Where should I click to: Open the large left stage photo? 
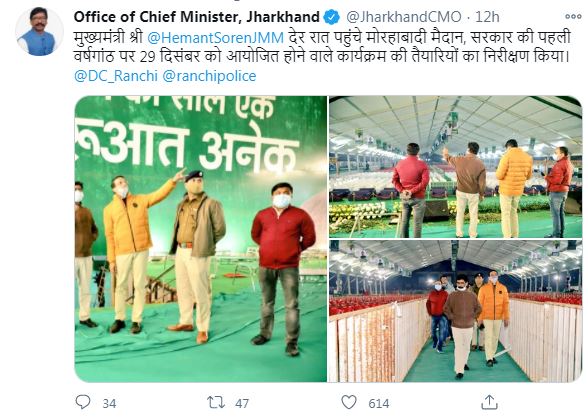(x=201, y=239)
